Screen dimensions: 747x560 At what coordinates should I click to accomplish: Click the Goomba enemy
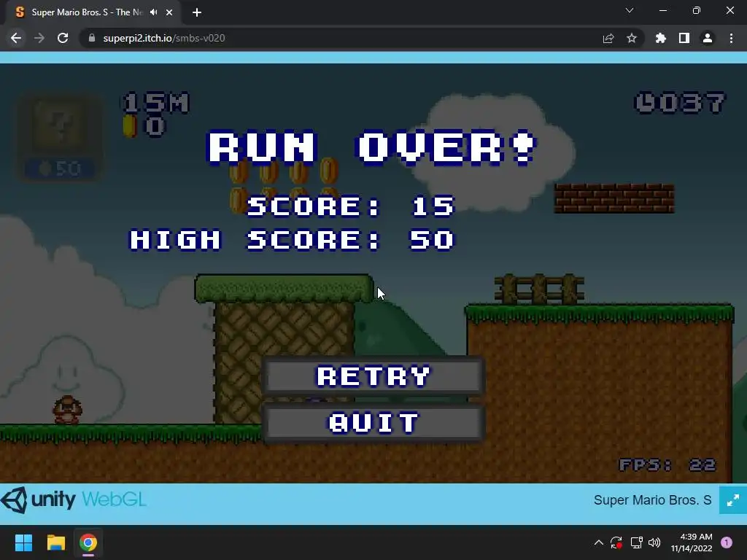pyautogui.click(x=67, y=410)
